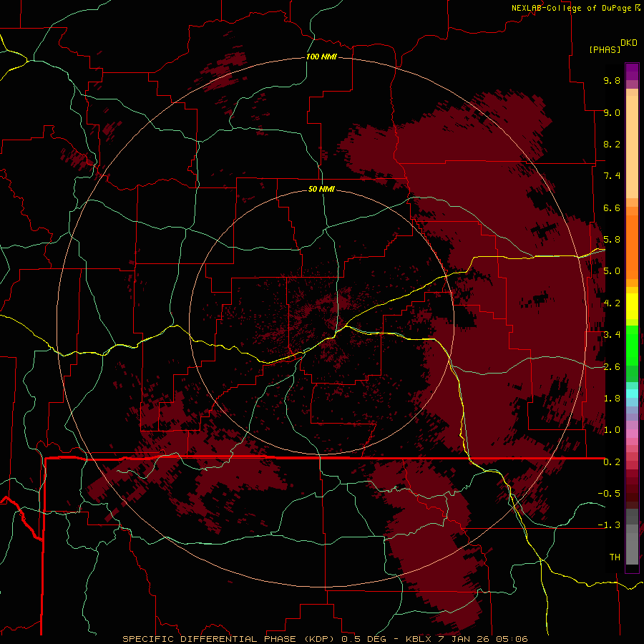
Task: Click the 6.6 scale value
Action: pos(612,208)
